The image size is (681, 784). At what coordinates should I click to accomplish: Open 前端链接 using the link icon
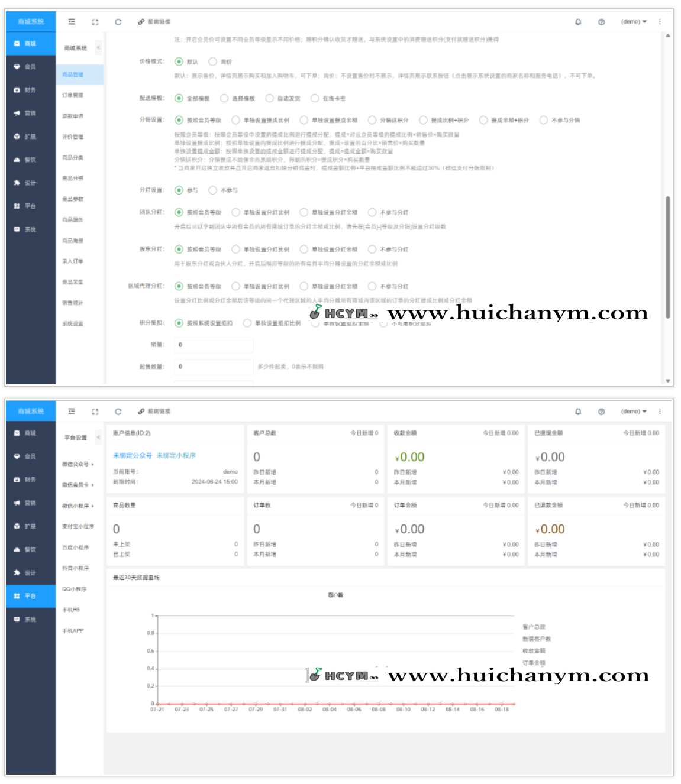pyautogui.click(x=147, y=22)
